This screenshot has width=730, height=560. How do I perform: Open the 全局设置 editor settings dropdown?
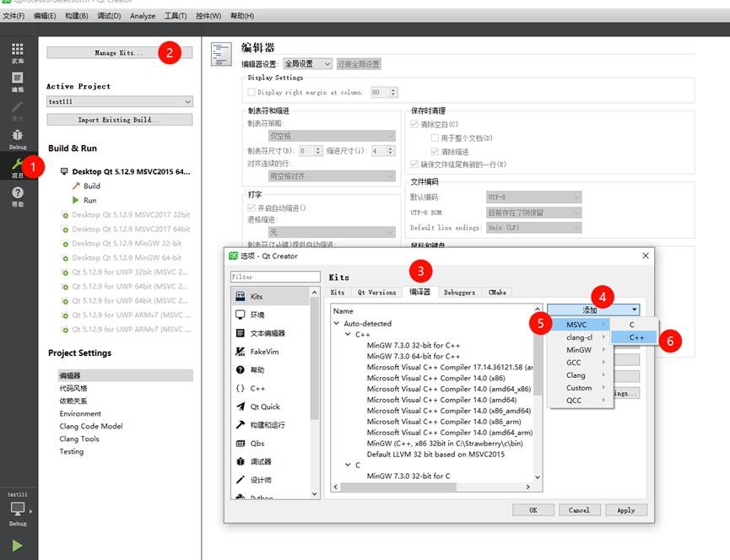(307, 64)
